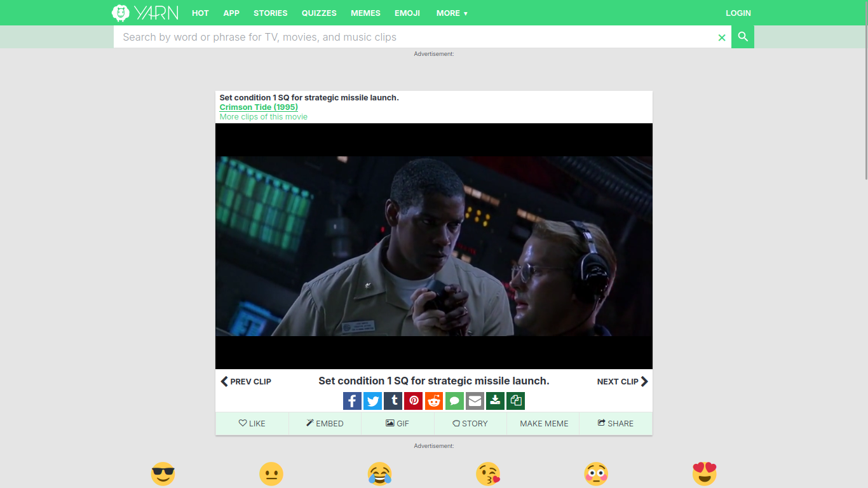Share the clip on Facebook

(352, 401)
